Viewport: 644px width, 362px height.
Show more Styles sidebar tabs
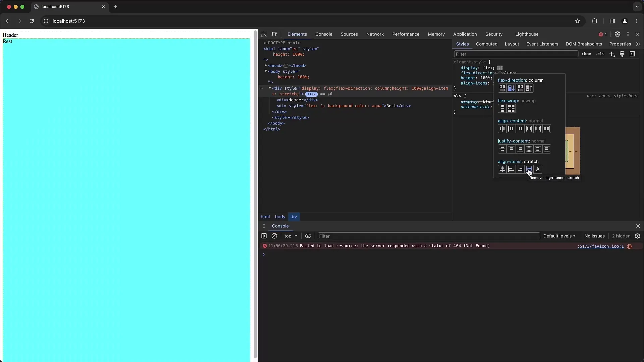click(x=638, y=44)
